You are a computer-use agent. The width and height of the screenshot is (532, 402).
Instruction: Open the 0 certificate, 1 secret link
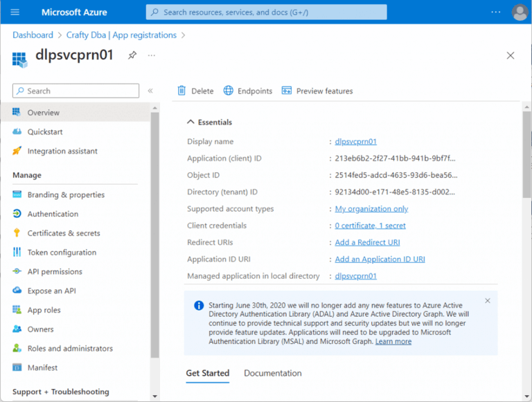point(370,226)
